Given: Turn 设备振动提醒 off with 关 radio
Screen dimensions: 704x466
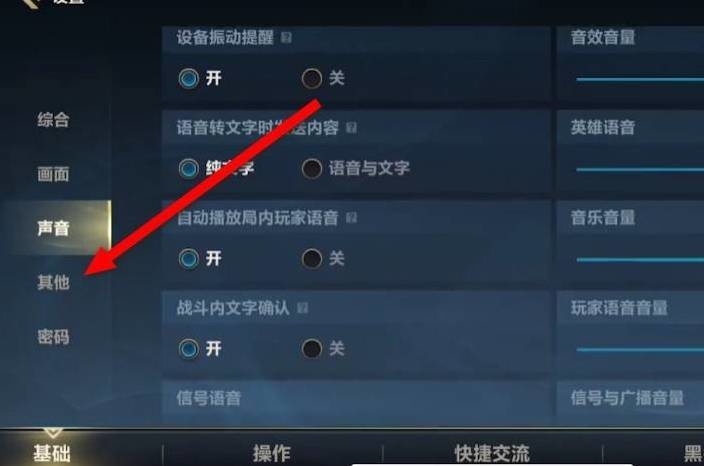Looking at the screenshot, I should click(312, 79).
